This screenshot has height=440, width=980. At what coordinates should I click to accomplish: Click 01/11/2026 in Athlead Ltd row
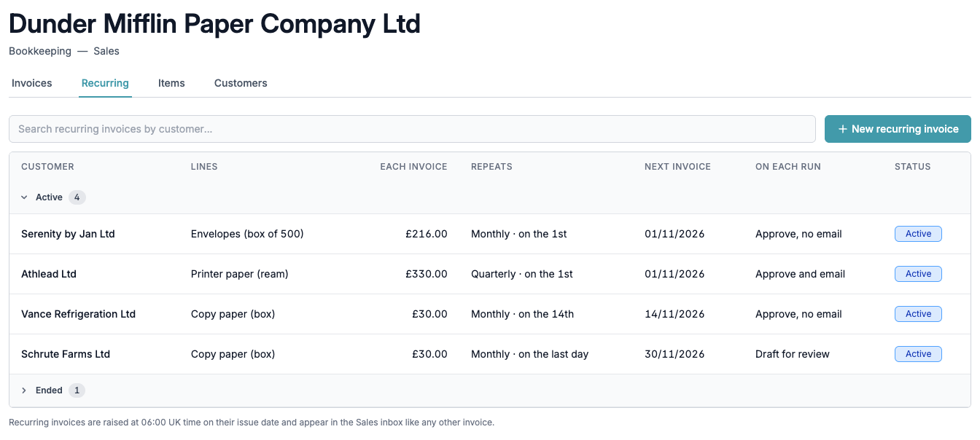click(674, 274)
